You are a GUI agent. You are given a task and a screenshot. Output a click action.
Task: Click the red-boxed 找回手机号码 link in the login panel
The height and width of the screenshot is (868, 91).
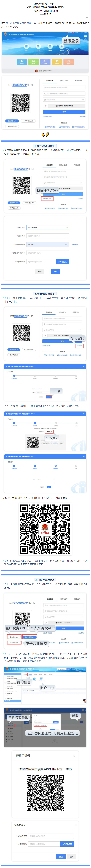(x=47, y=199)
